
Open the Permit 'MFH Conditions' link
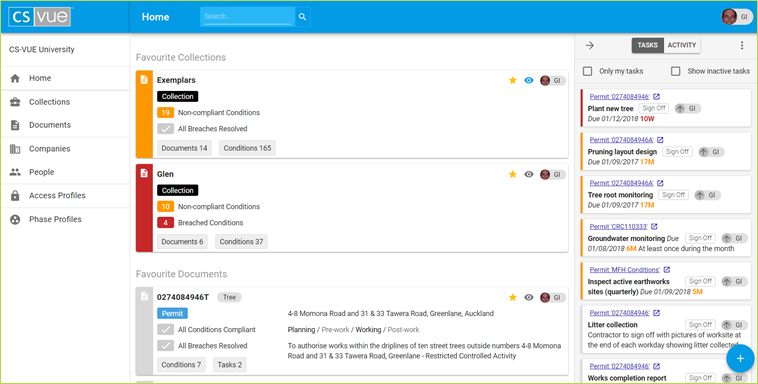tap(625, 269)
